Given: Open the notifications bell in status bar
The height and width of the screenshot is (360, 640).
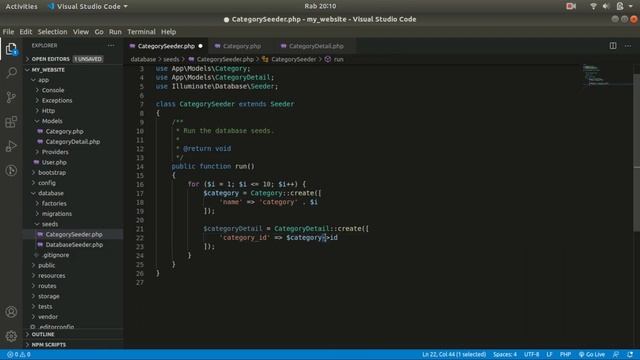Looking at the screenshot, I should click(630, 354).
